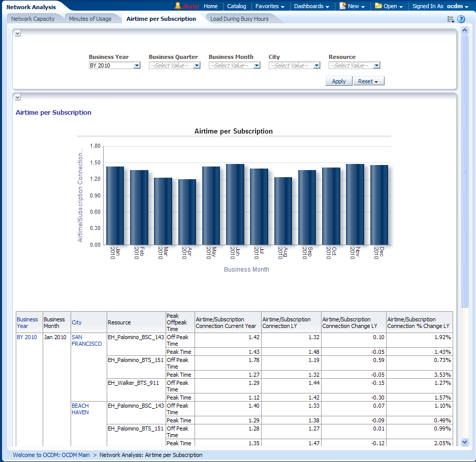Expand the Business Quarter dropdown
The image size is (476, 462).
click(197, 65)
